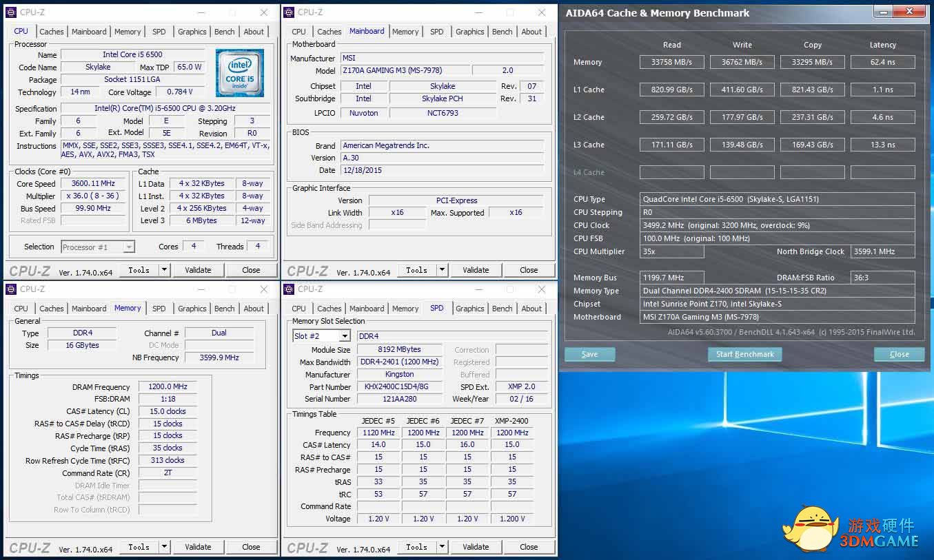Go to the About tab in the SPD window

[531, 309]
